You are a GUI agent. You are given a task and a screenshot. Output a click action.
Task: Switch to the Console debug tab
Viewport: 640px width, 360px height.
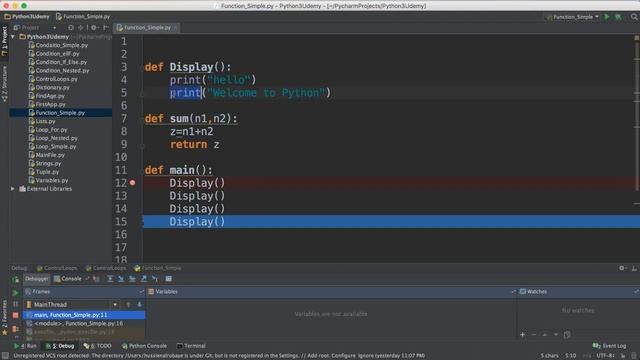coord(68,279)
